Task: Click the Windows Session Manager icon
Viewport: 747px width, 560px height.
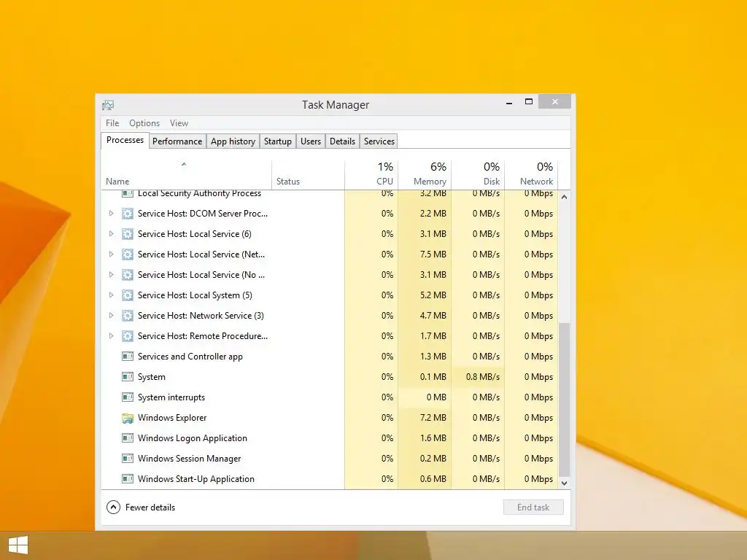Action: point(127,459)
